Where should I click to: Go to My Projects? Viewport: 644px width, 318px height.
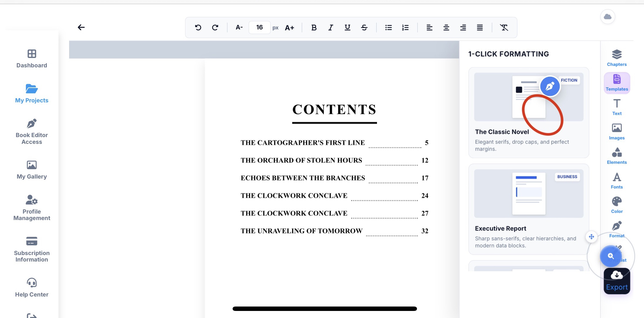pyautogui.click(x=32, y=94)
